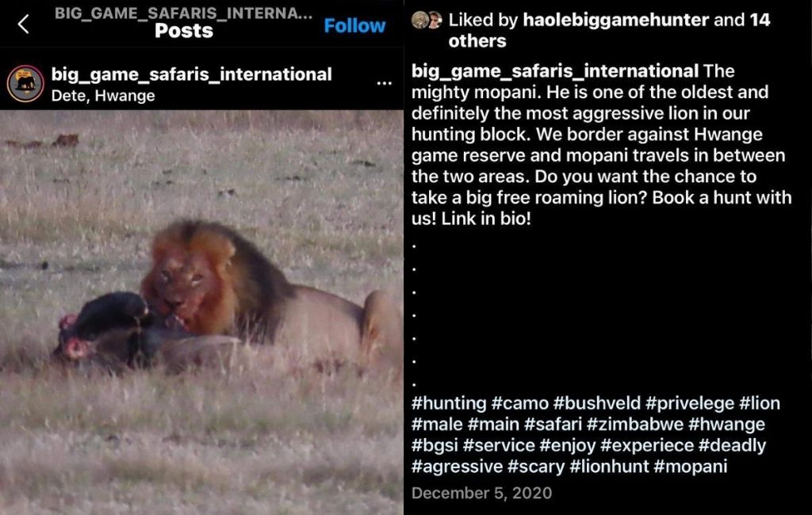Open the #hunting hashtag
The image size is (812, 515).
pos(449,402)
